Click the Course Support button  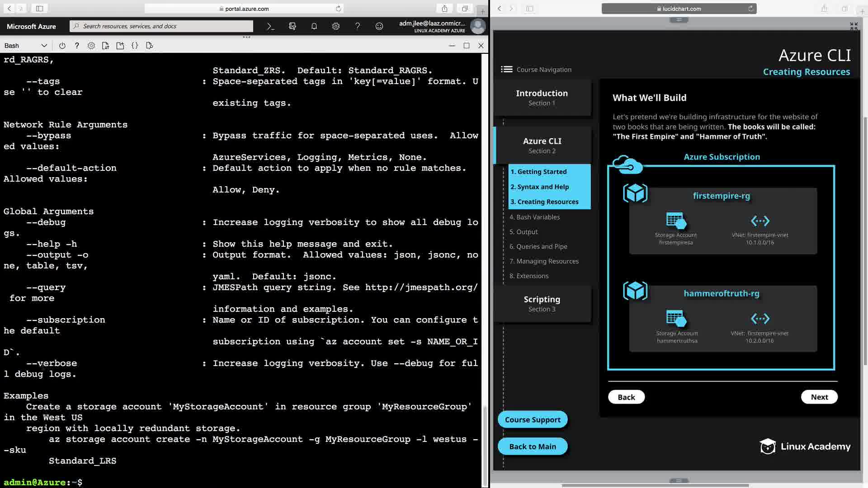point(532,419)
